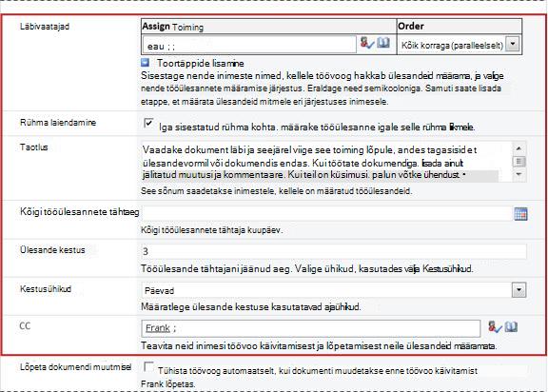Click the Lõpeta dokumendi muutmisel label
Viewport: 548px width, 392px height.
click(76, 367)
